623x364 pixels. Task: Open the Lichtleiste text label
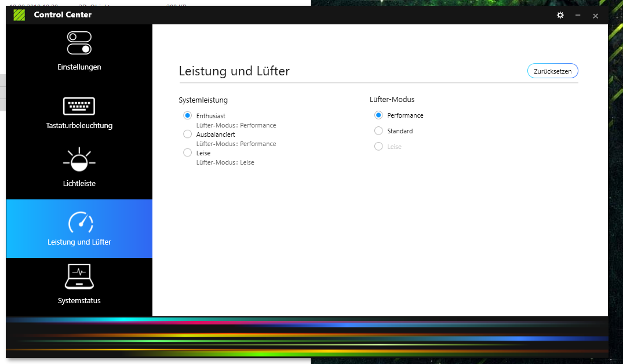click(x=79, y=184)
